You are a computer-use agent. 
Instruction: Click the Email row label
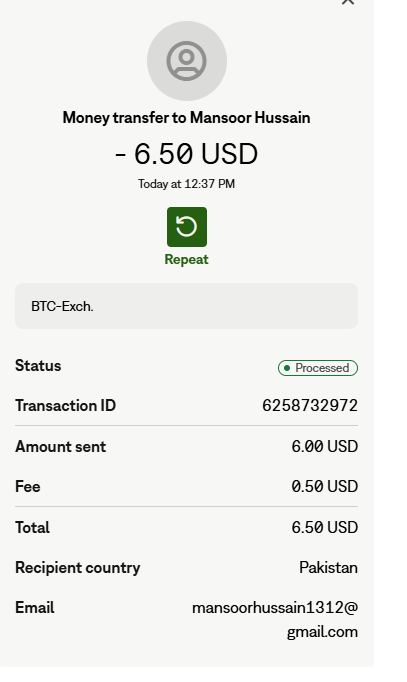click(35, 608)
